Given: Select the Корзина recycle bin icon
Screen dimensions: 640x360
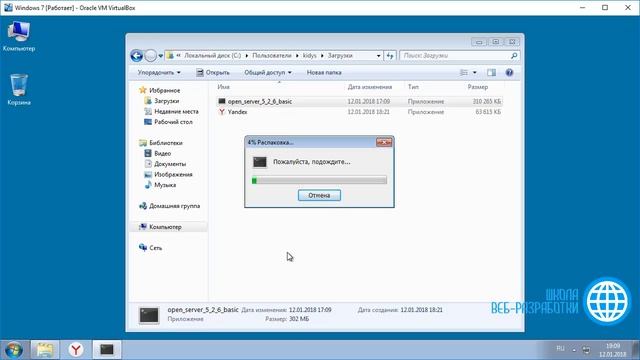Looking at the screenshot, I should pos(19,90).
